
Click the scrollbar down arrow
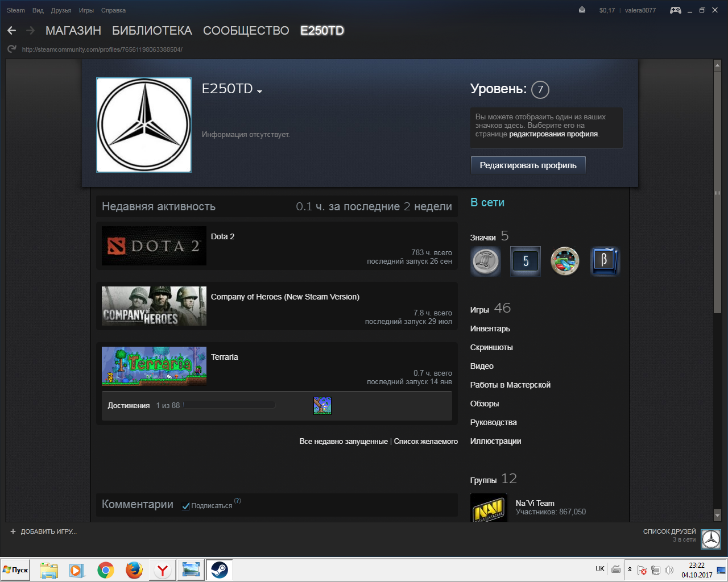click(x=717, y=516)
